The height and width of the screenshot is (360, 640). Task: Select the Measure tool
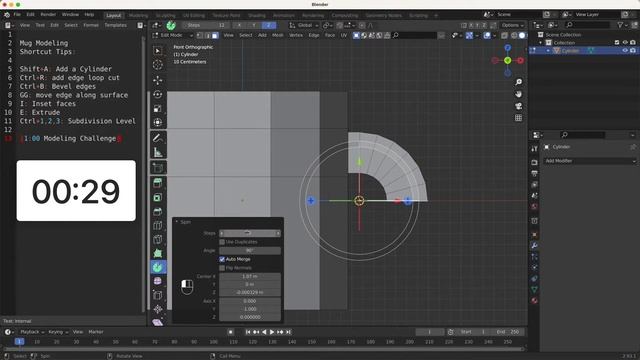[x=158, y=153]
